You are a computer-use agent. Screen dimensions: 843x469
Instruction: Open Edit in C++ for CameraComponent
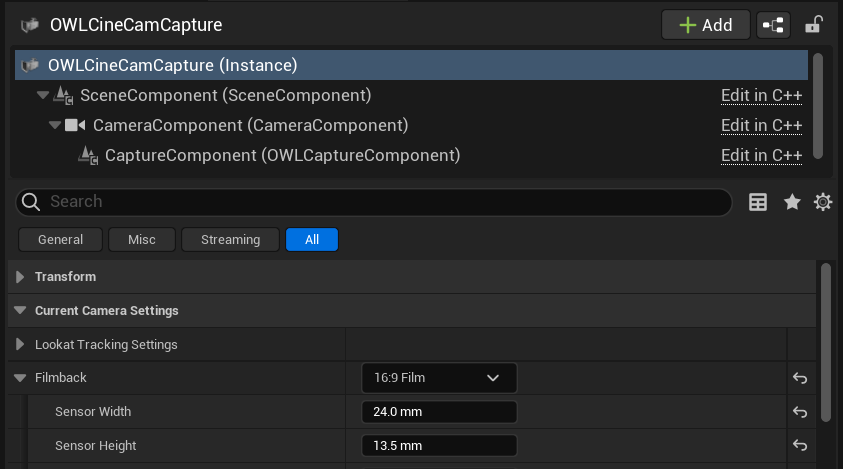point(761,125)
